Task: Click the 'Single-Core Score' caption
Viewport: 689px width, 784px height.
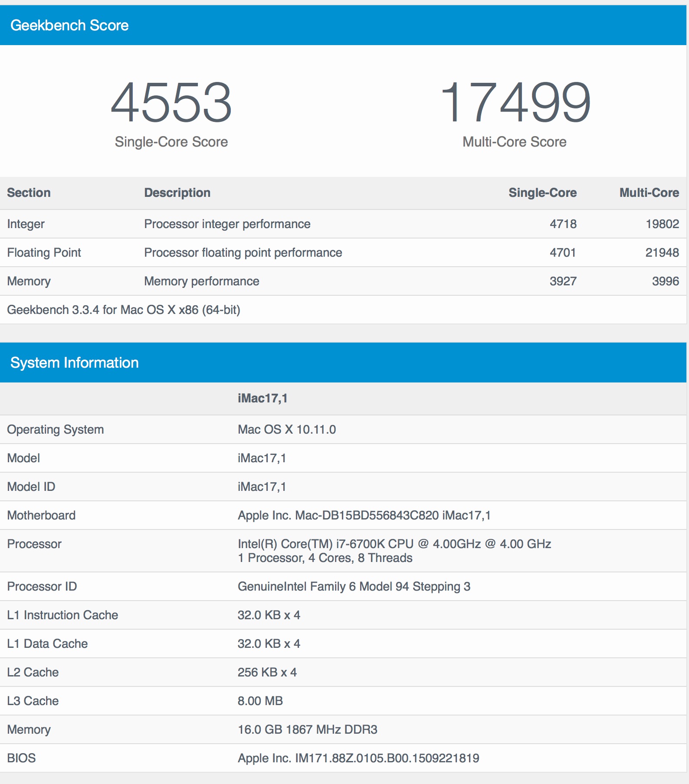Action: pos(171,142)
